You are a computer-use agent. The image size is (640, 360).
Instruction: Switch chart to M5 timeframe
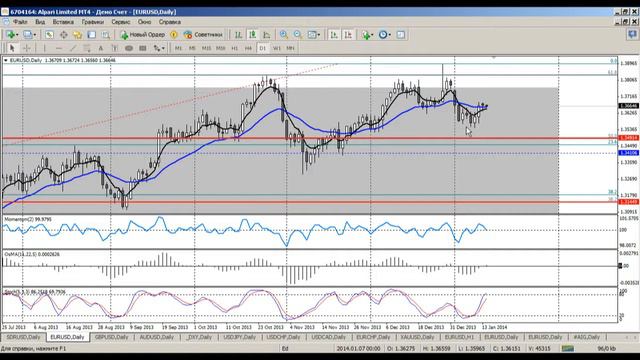point(192,48)
